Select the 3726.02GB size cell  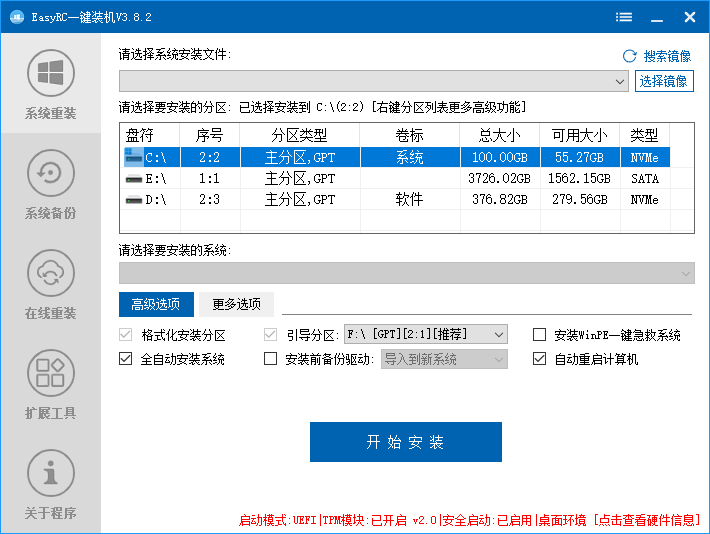click(500, 178)
